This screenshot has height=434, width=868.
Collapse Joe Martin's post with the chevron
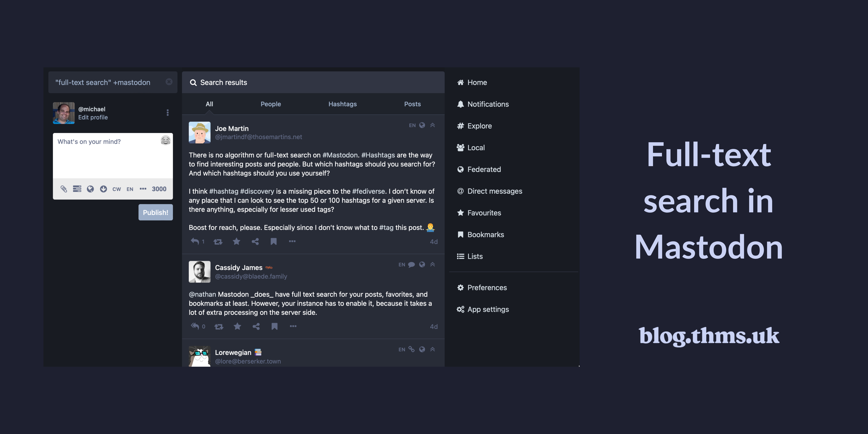(x=432, y=125)
